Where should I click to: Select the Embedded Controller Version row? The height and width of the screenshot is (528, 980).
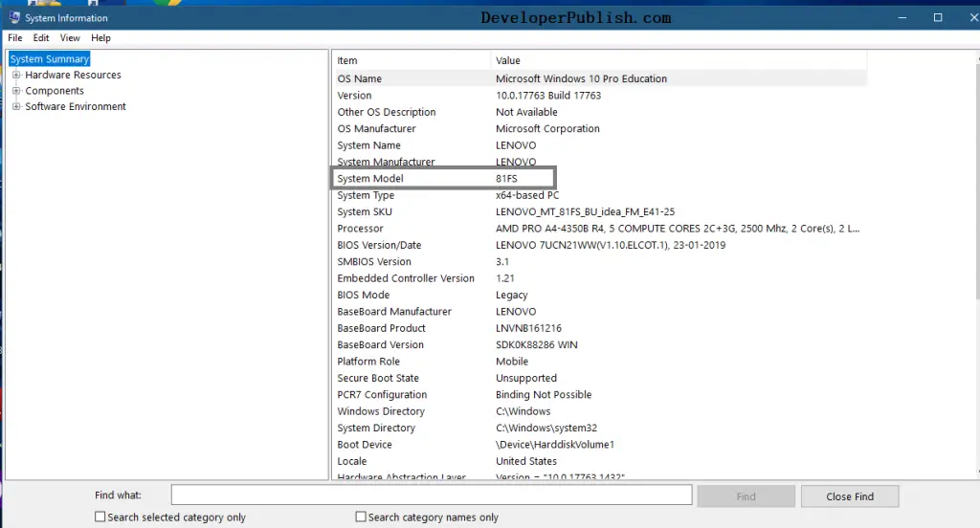600,278
